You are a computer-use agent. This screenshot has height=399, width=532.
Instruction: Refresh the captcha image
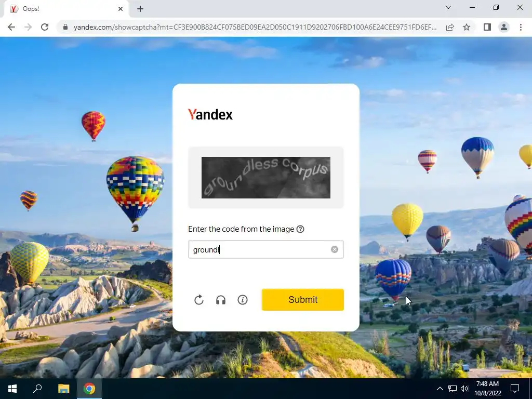199,300
